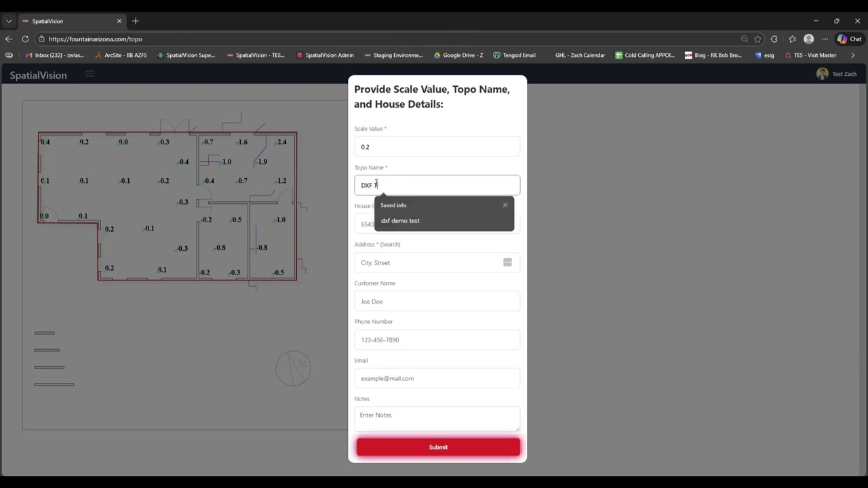The width and height of the screenshot is (868, 488).
Task: Select the Customer Name field
Action: coord(437,302)
